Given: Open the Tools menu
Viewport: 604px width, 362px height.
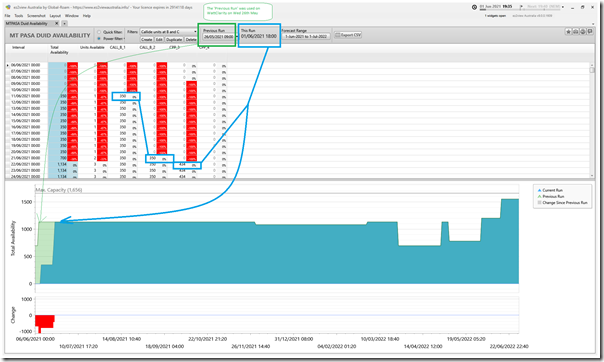Looking at the screenshot, I should click(19, 16).
